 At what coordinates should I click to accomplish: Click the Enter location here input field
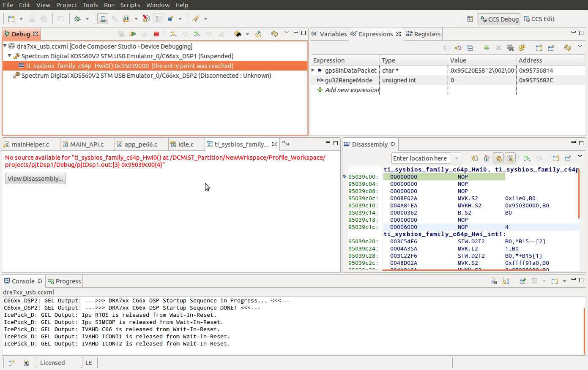click(421, 158)
